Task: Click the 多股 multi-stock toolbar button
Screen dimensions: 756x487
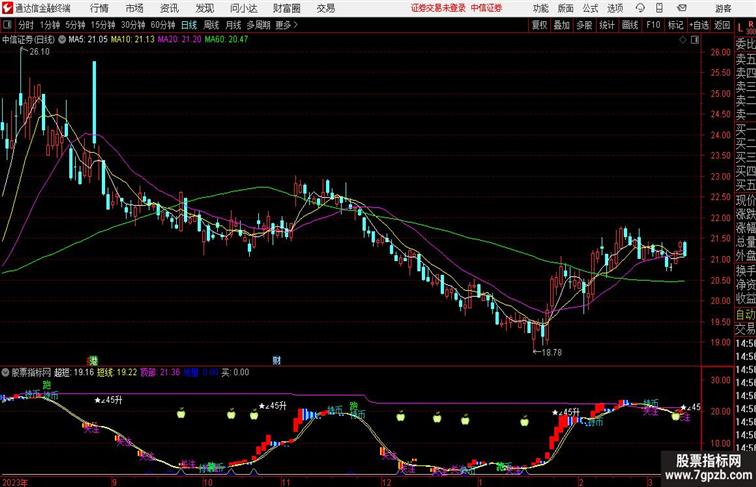Action: pos(584,25)
